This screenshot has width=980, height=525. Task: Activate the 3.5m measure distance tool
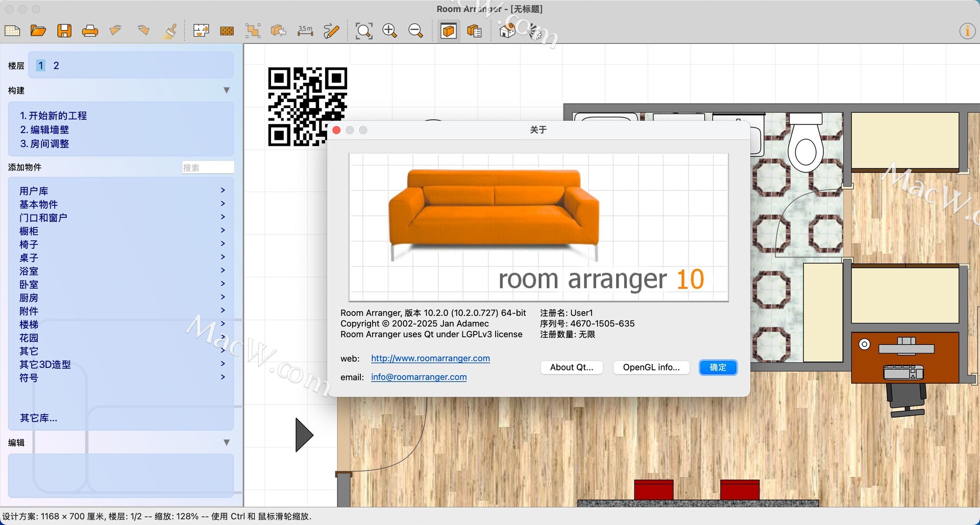pos(305,31)
